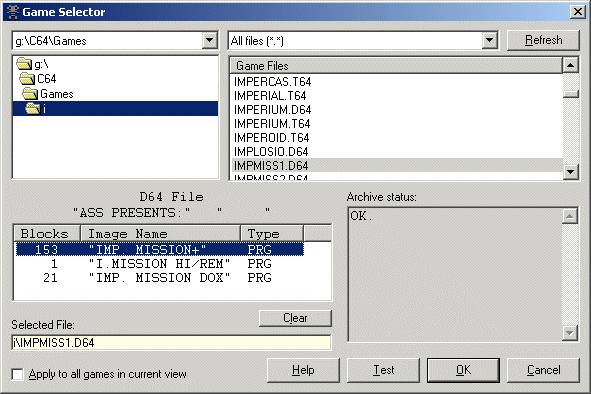The image size is (591, 394).
Task: Click the Type column header
Action: (x=272, y=233)
